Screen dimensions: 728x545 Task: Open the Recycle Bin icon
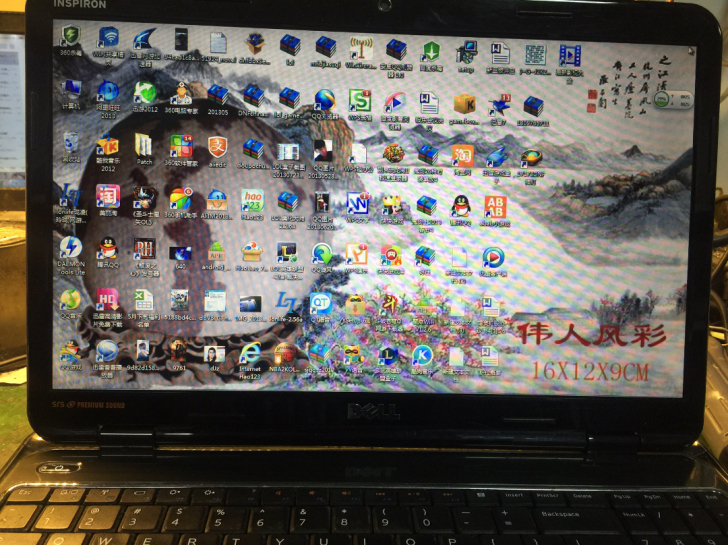pos(71,143)
